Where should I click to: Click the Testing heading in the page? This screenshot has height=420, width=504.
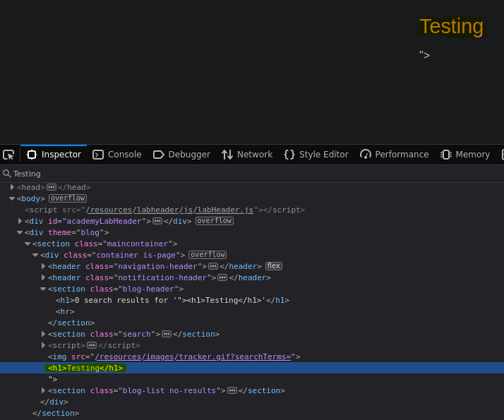pyautogui.click(x=451, y=26)
